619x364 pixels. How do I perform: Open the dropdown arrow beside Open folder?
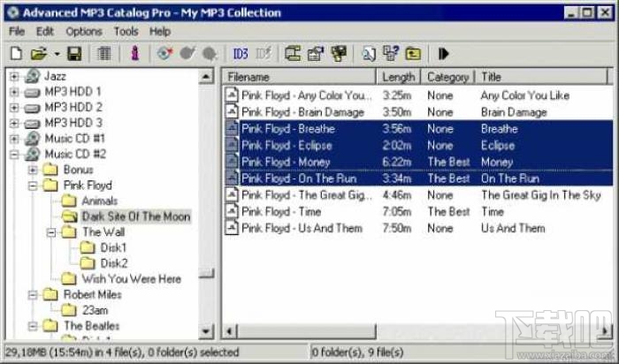(x=57, y=54)
